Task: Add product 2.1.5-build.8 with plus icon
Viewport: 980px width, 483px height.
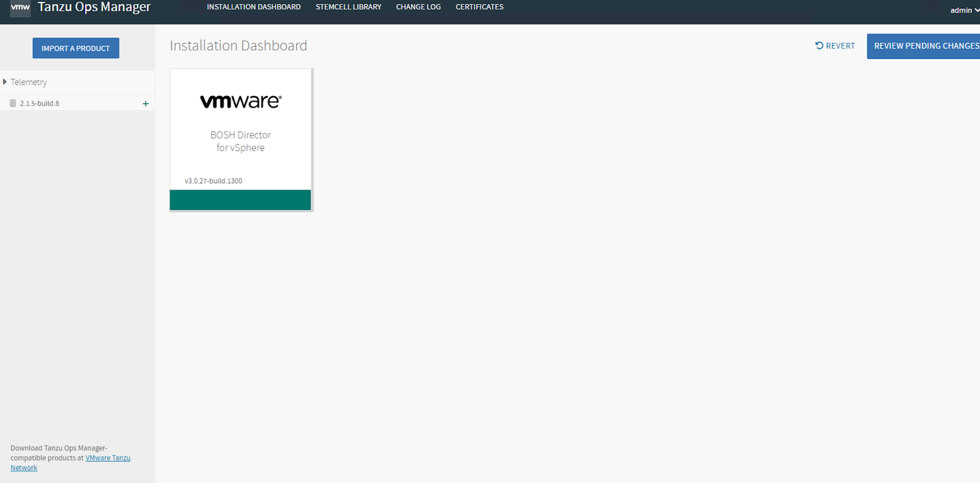Action: [146, 103]
